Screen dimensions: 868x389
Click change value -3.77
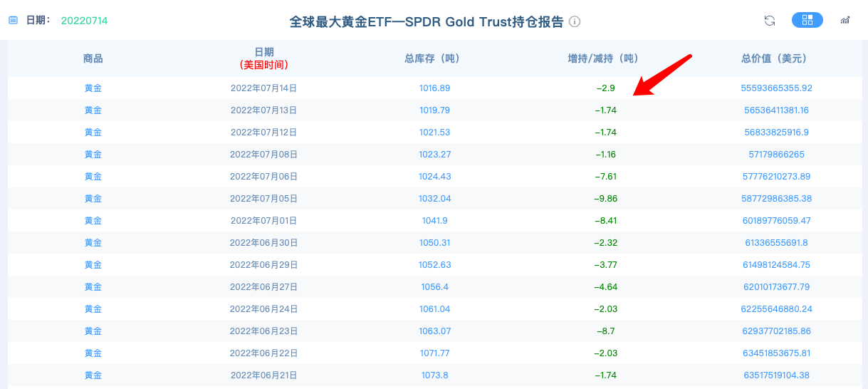[605, 265]
